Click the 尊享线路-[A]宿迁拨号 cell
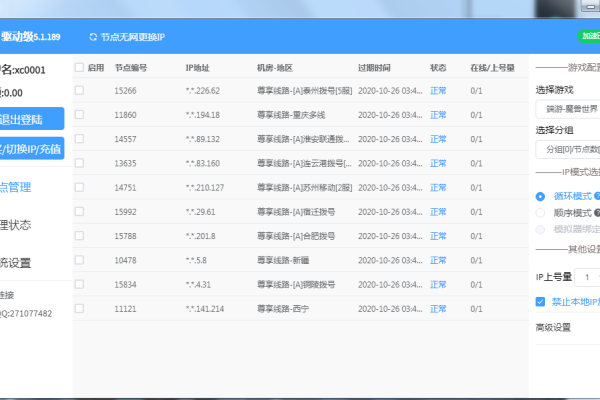600x400 pixels. coord(296,212)
